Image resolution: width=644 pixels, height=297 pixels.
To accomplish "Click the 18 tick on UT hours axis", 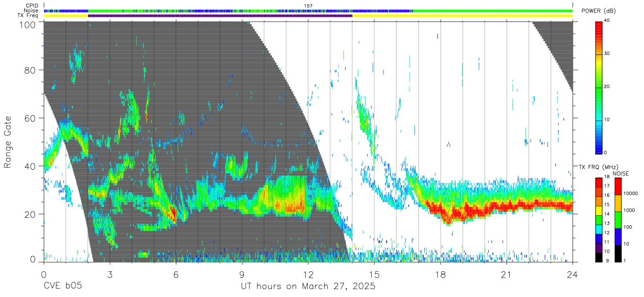I will (441, 274).
